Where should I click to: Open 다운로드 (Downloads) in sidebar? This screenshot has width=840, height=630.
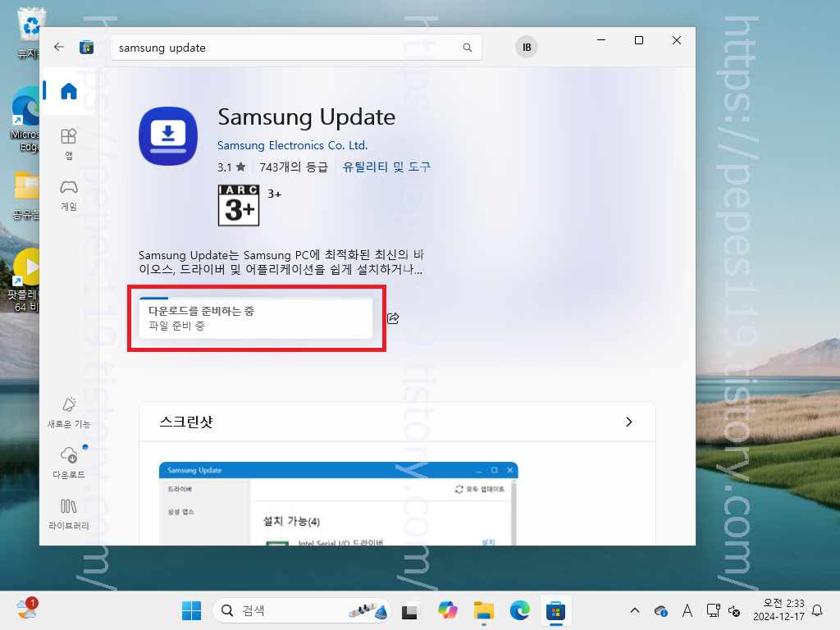(69, 463)
